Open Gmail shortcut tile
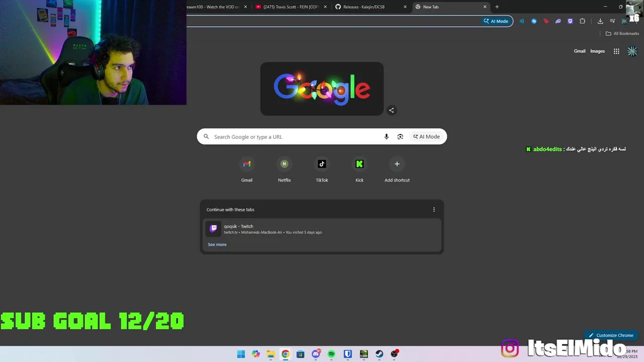644x362 pixels. (247, 170)
